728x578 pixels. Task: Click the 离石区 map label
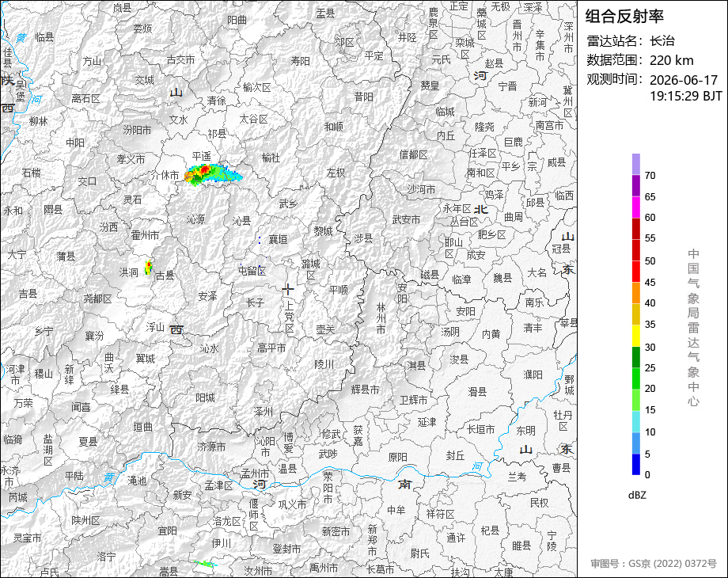click(86, 98)
